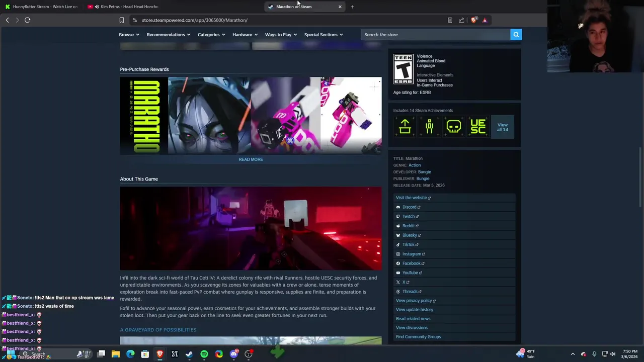
Task: Open the UESC achievement icon
Action: pyautogui.click(x=477, y=126)
